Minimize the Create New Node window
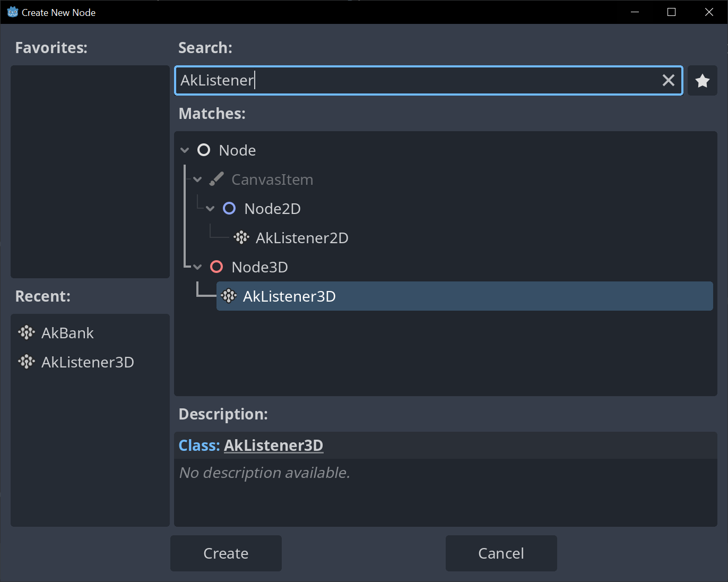This screenshot has width=728, height=582. pos(635,12)
